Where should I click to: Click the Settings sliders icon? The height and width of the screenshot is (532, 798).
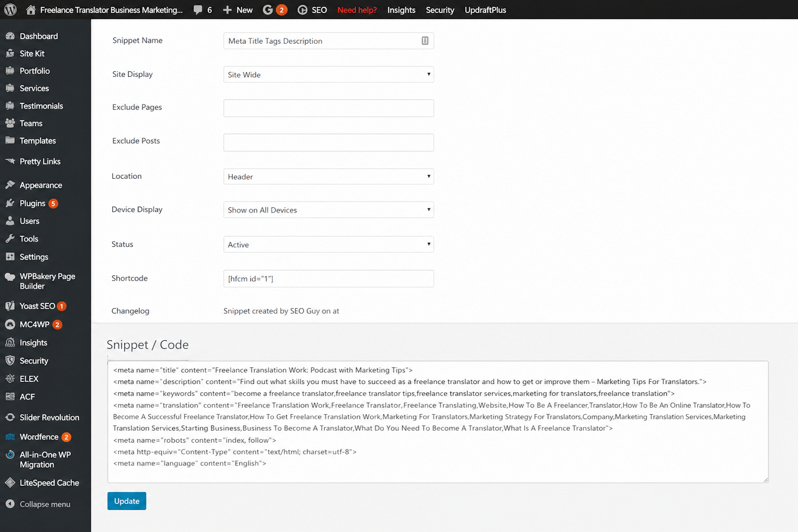[10, 257]
